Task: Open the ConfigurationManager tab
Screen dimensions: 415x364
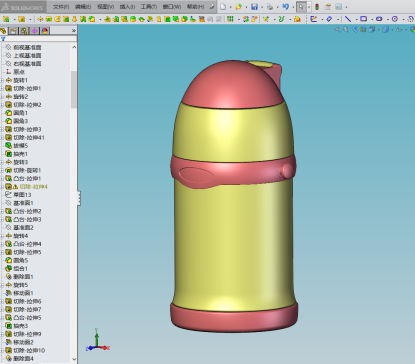Action: coord(24,31)
